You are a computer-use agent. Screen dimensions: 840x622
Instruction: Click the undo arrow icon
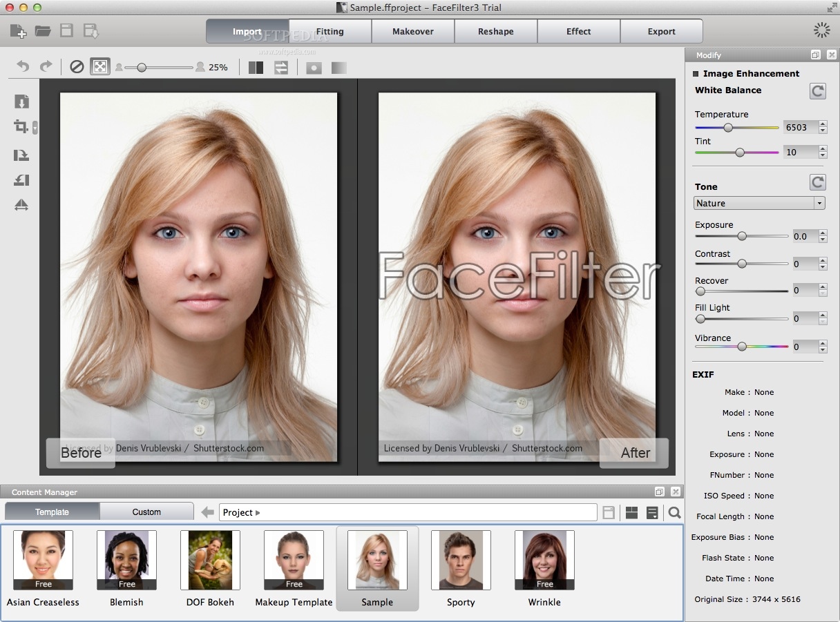click(x=22, y=66)
